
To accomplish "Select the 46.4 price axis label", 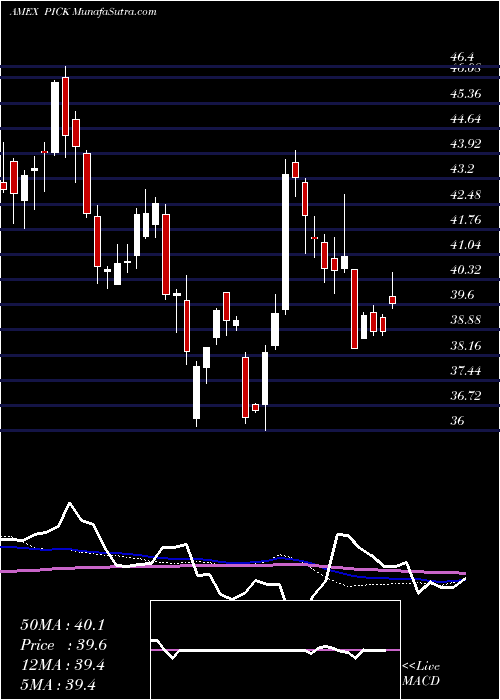I will 462,58.
